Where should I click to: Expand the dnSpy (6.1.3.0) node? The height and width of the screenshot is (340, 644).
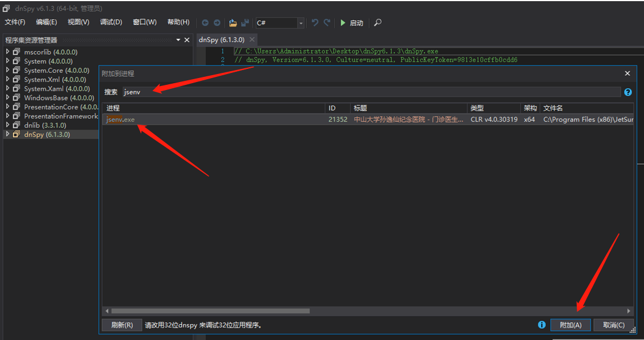tap(8, 134)
